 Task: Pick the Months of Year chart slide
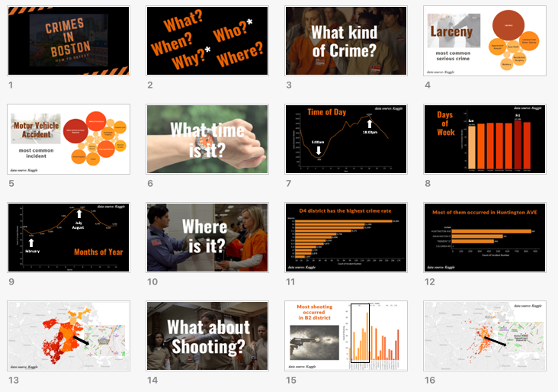tap(69, 237)
